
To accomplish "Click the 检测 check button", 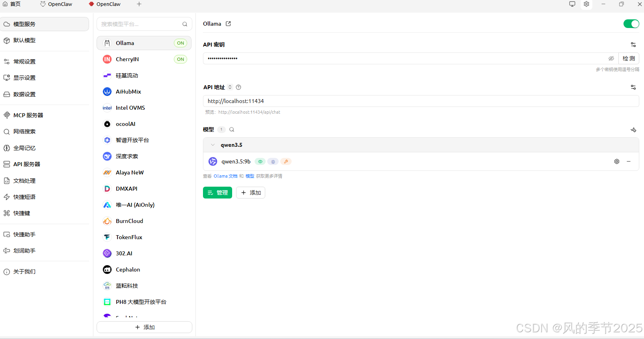I will [629, 58].
